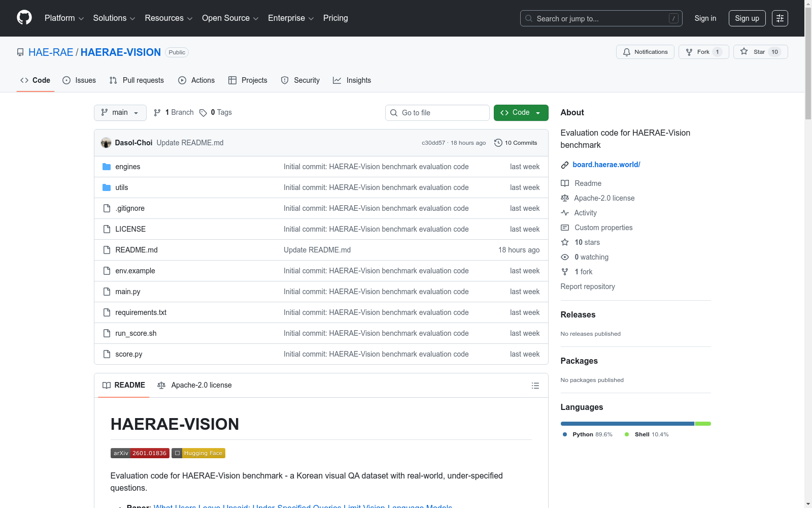This screenshot has width=812, height=508.
Task: Click the file icon next to score.py
Action: click(x=107, y=354)
